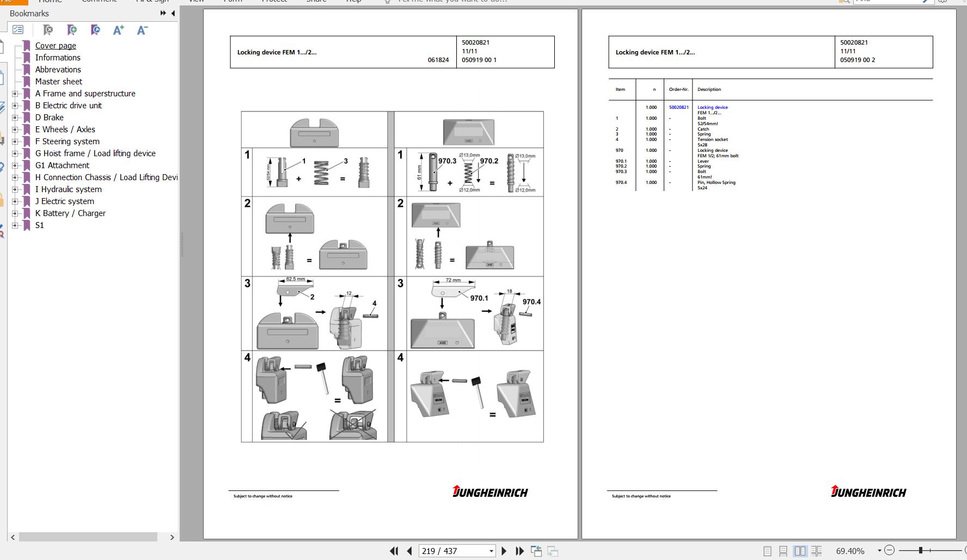Expand the S1 bookmark

pyautogui.click(x=15, y=225)
